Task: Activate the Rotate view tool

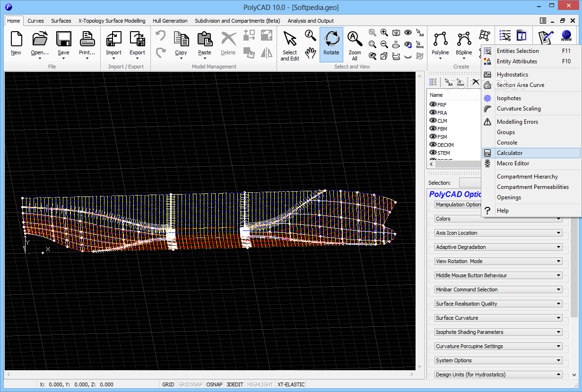Action: pos(331,43)
